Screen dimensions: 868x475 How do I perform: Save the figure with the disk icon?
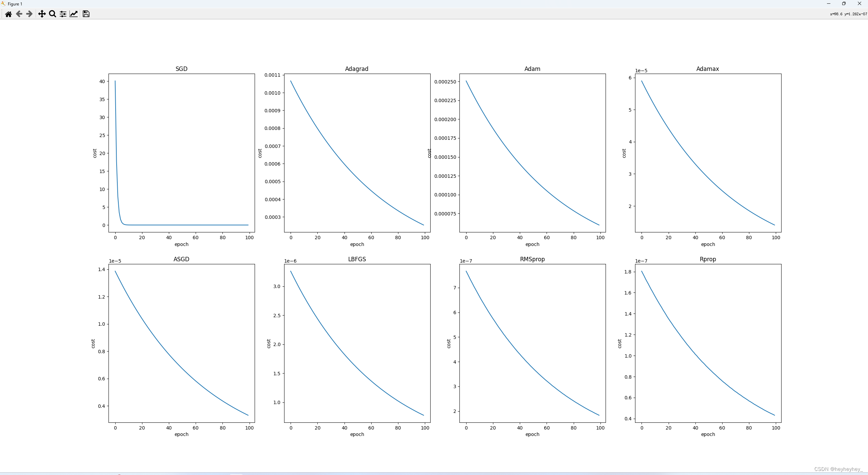[86, 14]
